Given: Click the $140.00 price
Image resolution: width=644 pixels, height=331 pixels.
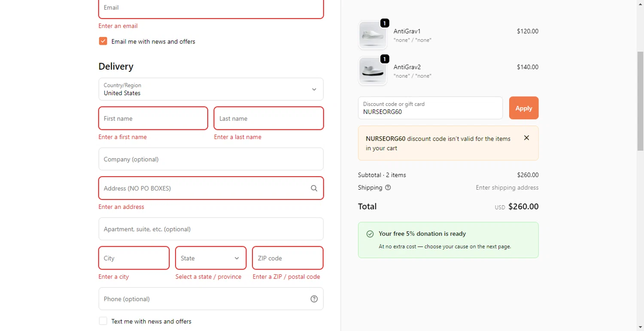Looking at the screenshot, I should pyautogui.click(x=528, y=67).
